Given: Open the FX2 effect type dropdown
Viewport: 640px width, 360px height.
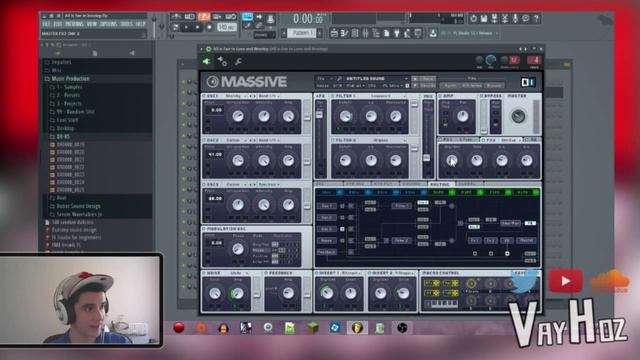Looking at the screenshot, I should [511, 140].
